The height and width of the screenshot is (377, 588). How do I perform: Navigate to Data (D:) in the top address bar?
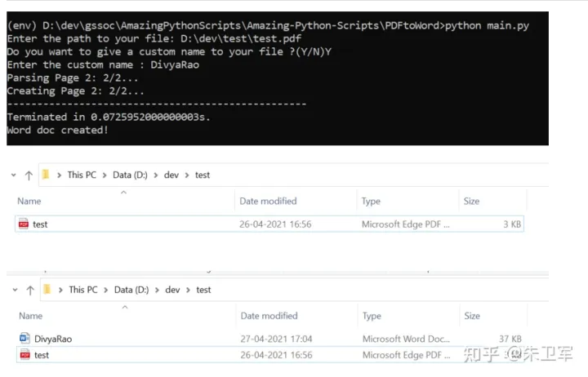point(131,175)
